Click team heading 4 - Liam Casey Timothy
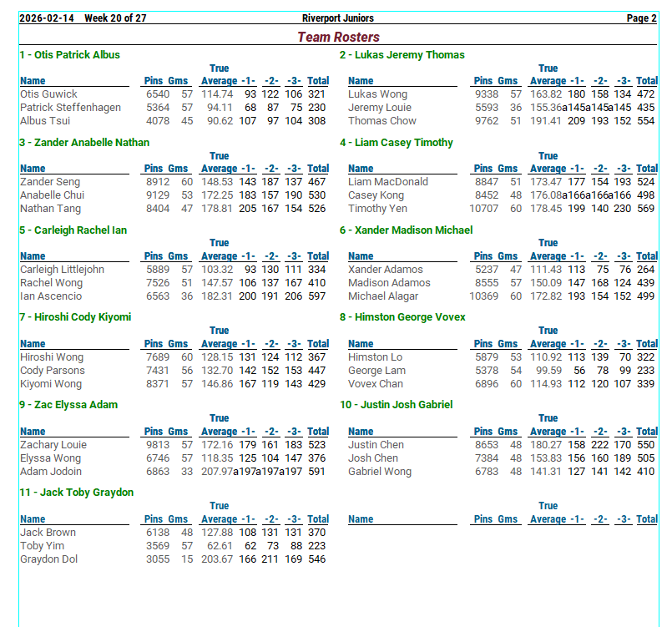672x627 pixels. pos(396,143)
